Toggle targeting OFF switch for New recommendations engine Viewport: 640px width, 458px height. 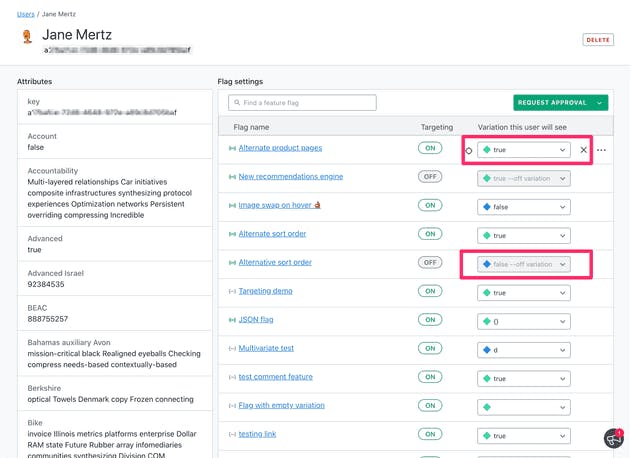click(x=430, y=177)
